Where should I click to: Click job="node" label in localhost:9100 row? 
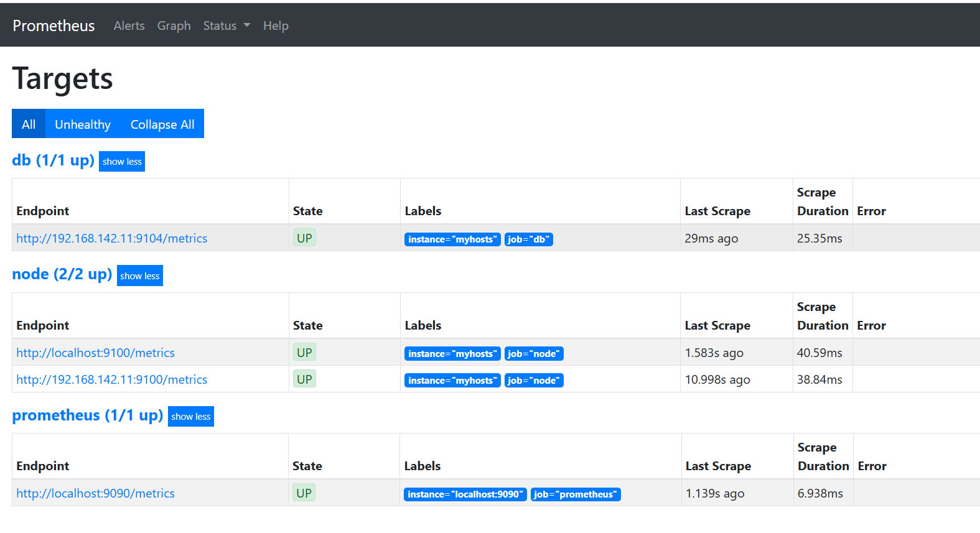click(x=534, y=353)
